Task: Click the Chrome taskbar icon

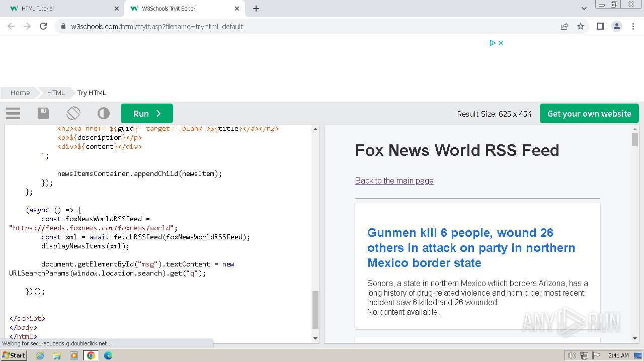Action: [x=91, y=355]
